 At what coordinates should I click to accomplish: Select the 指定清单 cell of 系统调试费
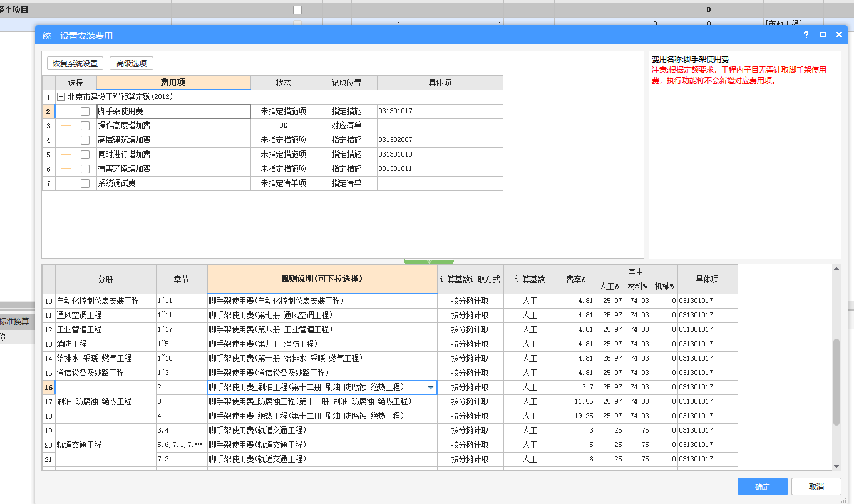[x=347, y=183]
